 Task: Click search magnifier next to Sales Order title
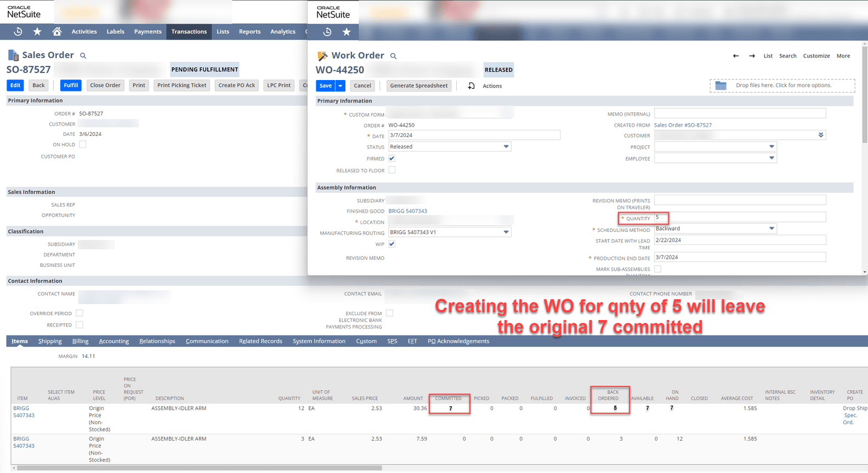point(83,55)
